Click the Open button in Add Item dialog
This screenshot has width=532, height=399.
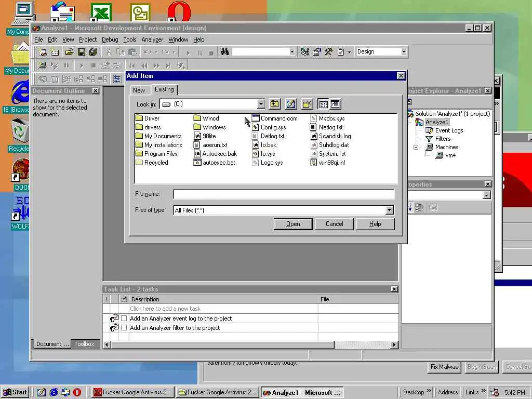point(293,224)
